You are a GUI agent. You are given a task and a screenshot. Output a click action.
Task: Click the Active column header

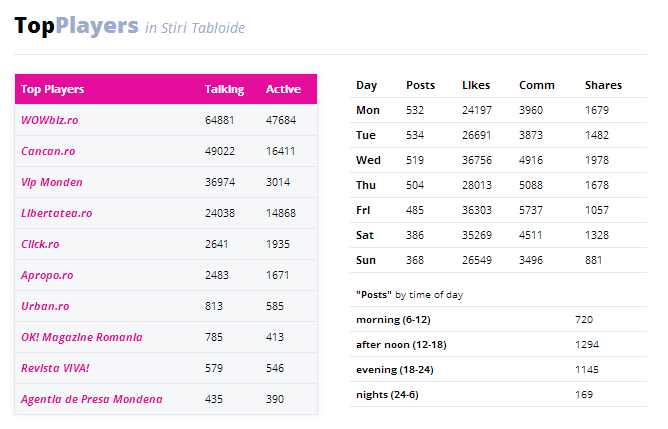coord(283,89)
